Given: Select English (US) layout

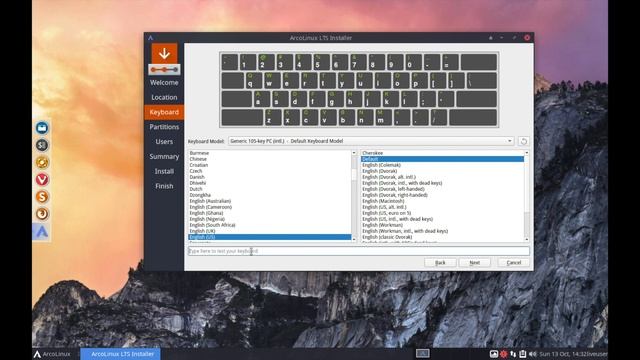Looking at the screenshot, I should coord(269,237).
